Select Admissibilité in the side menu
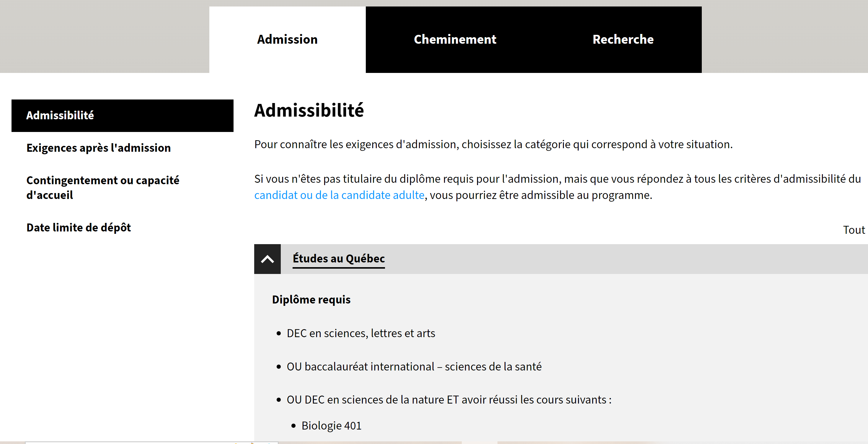 (60, 115)
